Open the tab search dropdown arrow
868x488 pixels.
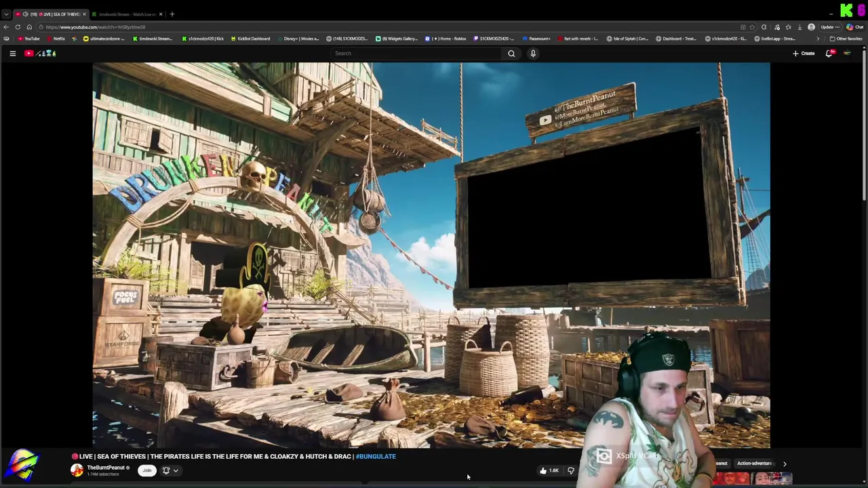pyautogui.click(x=6, y=14)
